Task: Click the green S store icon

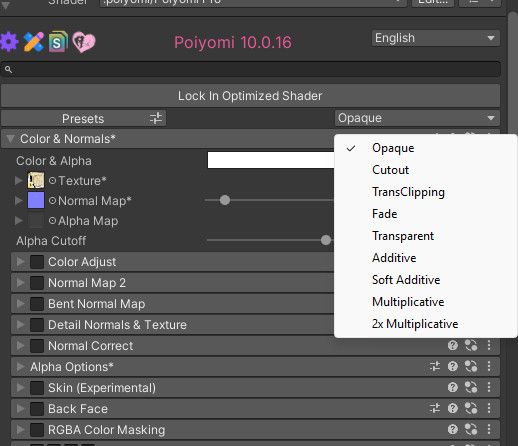Action: pos(58,42)
